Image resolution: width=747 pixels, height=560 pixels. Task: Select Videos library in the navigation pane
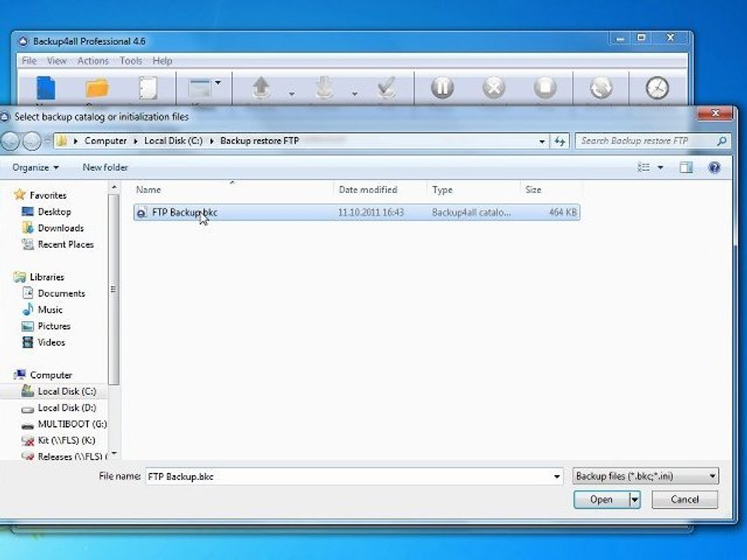tap(51, 343)
